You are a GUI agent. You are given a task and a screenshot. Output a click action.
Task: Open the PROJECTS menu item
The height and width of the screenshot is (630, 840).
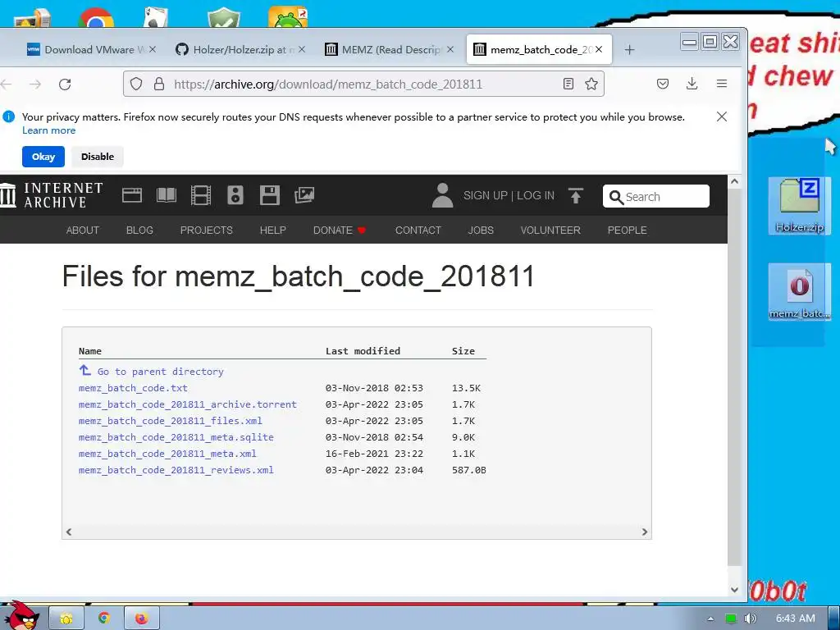point(207,231)
